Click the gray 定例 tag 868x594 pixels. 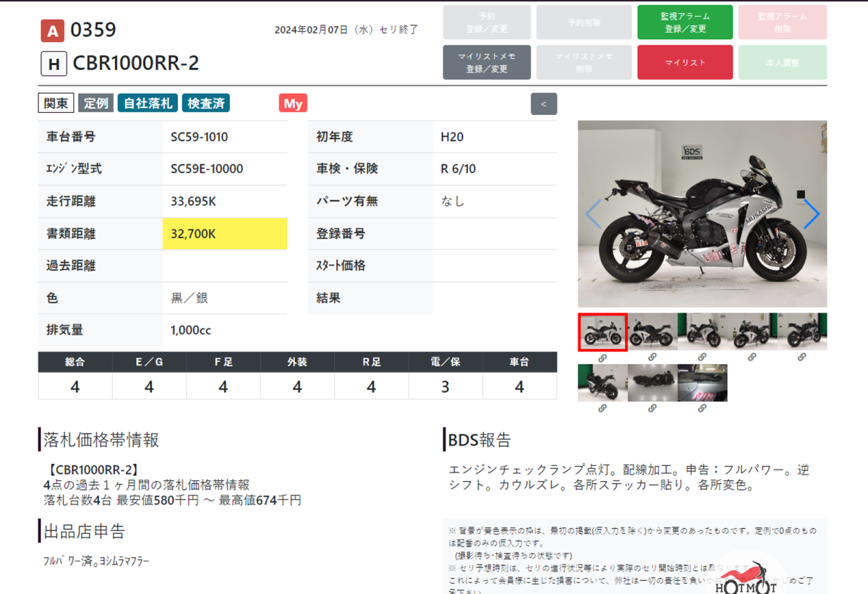[95, 103]
